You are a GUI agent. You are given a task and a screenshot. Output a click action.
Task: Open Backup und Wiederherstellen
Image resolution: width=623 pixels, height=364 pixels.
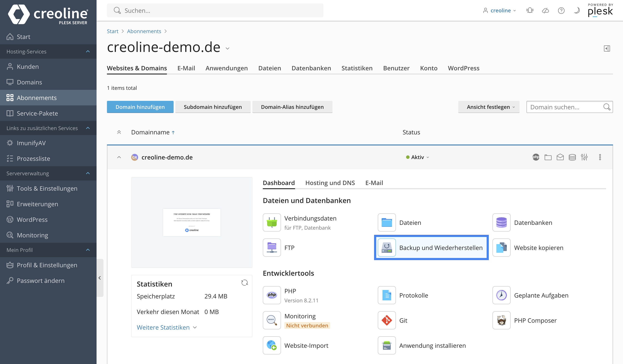tap(431, 248)
